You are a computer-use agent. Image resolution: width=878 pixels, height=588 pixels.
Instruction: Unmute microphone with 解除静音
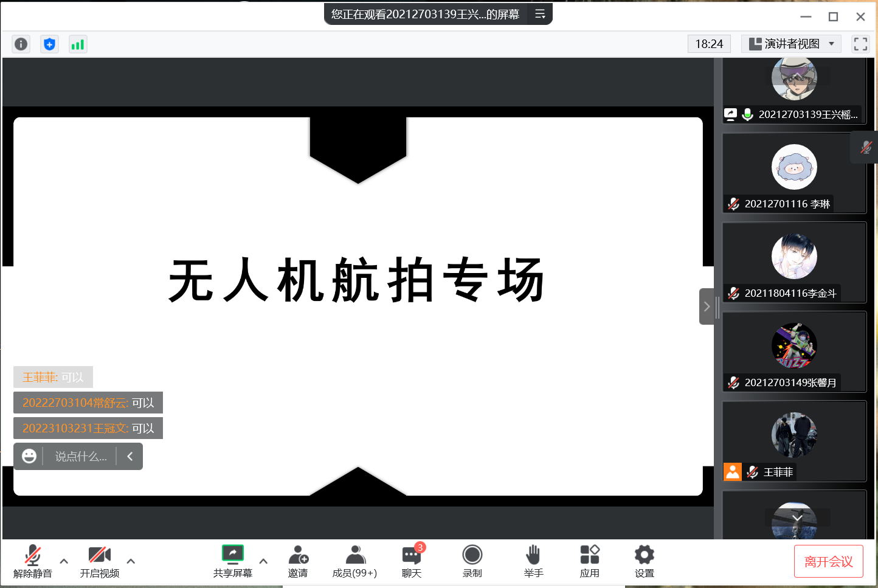tap(33, 561)
